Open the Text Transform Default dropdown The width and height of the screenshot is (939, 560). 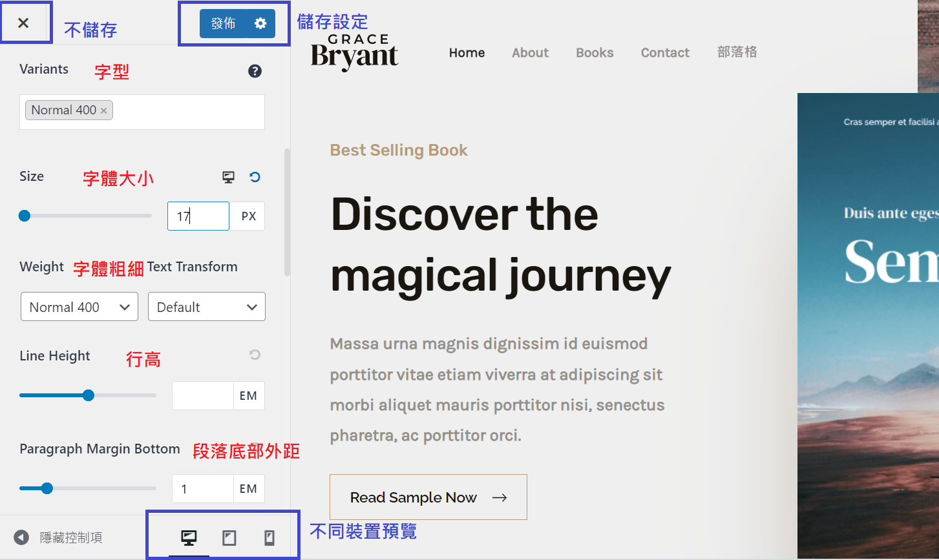click(x=207, y=307)
